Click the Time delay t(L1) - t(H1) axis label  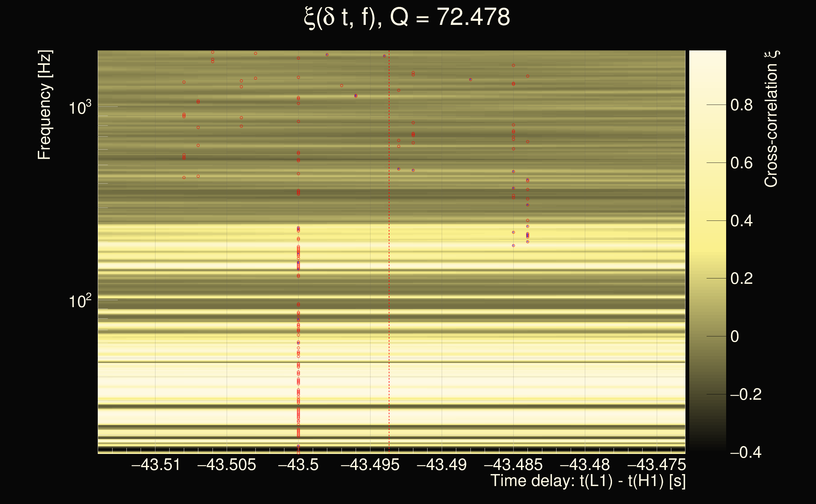pyautogui.click(x=588, y=481)
